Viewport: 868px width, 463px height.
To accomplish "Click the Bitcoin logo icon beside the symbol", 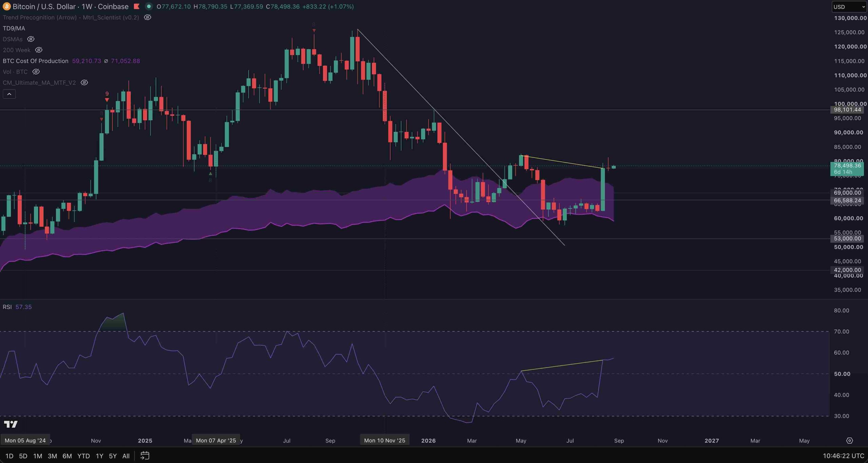I will [6, 6].
